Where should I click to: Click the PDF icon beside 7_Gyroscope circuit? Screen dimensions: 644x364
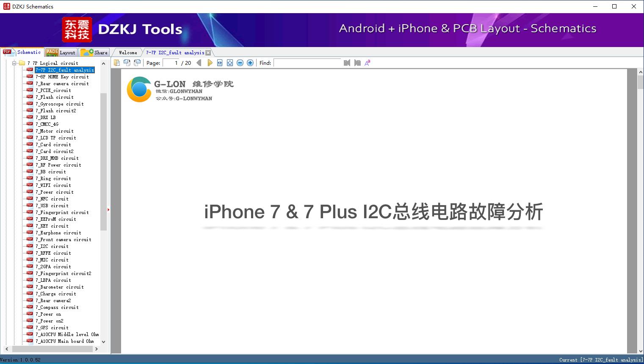pyautogui.click(x=30, y=104)
